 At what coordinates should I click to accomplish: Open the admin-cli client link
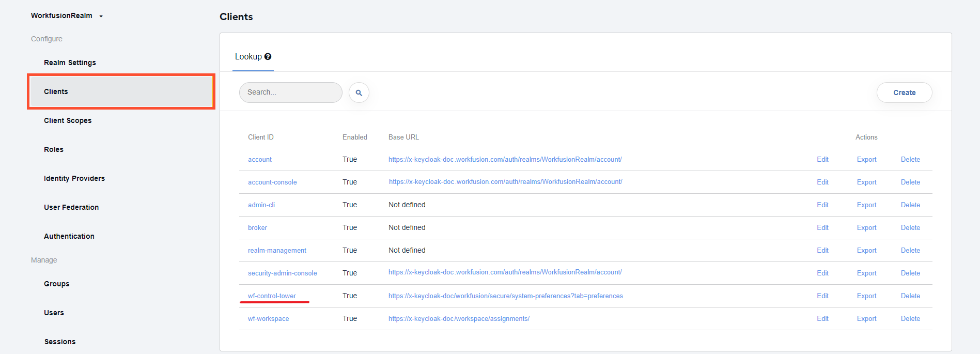261,205
